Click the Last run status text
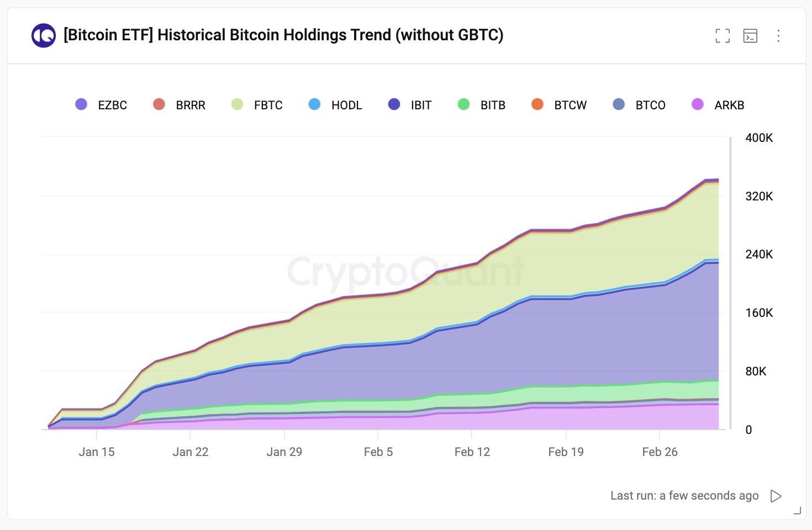Image resolution: width=812 pixels, height=530 pixels. click(684, 496)
